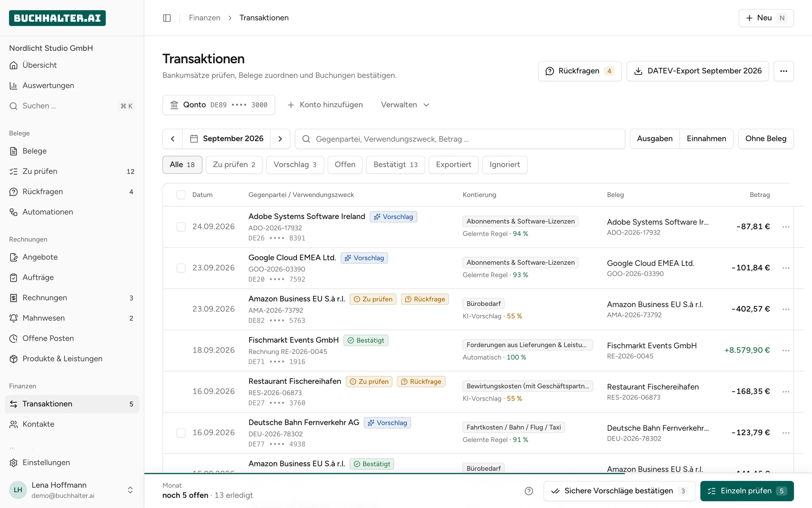Click the Einzeln prüfen button

(747, 491)
